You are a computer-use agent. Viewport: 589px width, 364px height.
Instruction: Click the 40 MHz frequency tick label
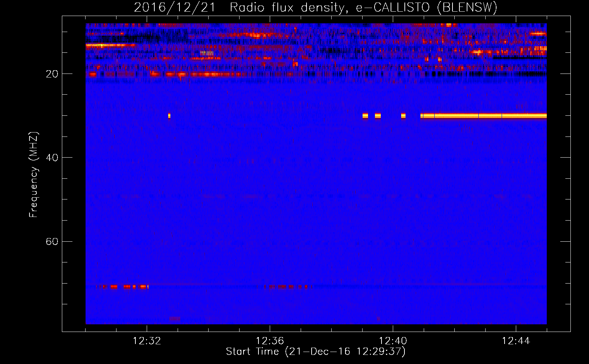[x=52, y=158]
